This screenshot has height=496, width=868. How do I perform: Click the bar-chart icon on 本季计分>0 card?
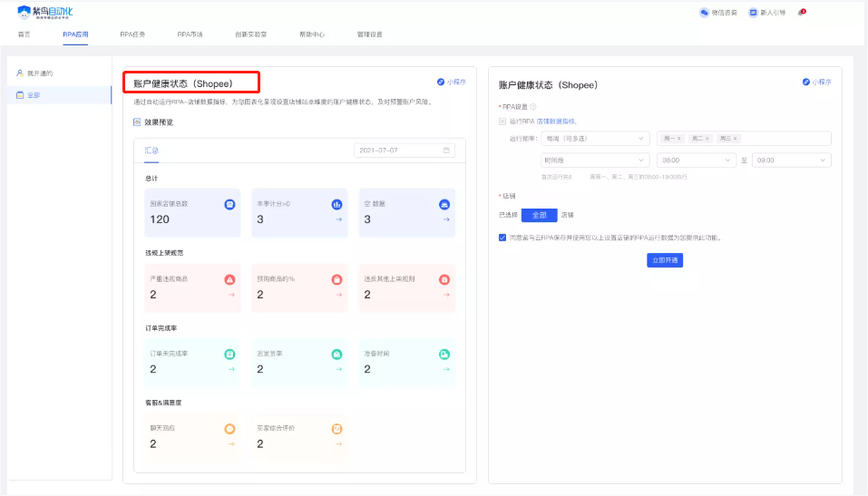coord(336,205)
